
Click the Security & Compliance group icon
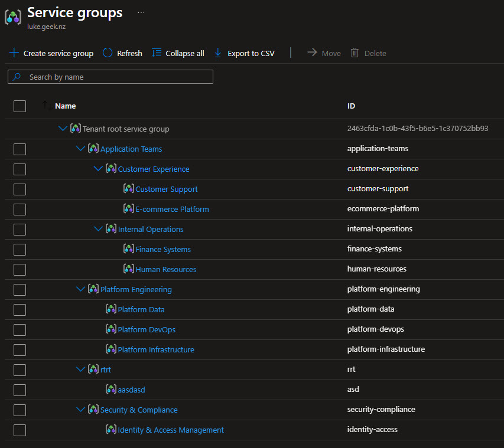point(93,409)
